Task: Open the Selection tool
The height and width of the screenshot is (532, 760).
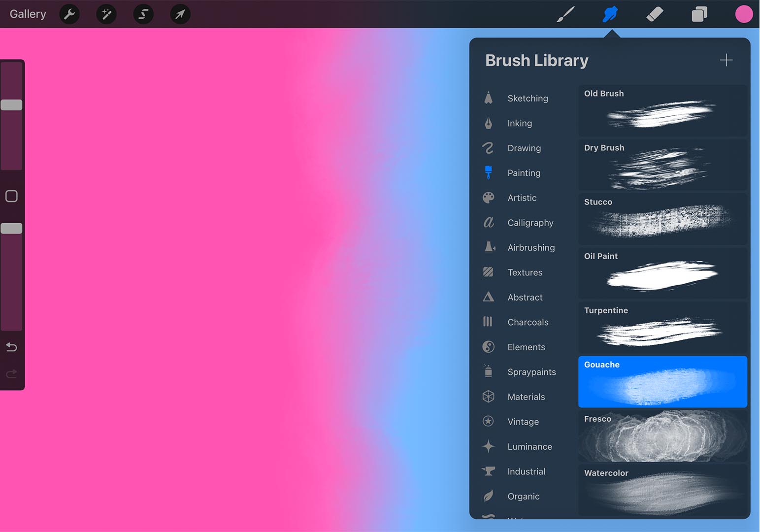Action: (143, 14)
